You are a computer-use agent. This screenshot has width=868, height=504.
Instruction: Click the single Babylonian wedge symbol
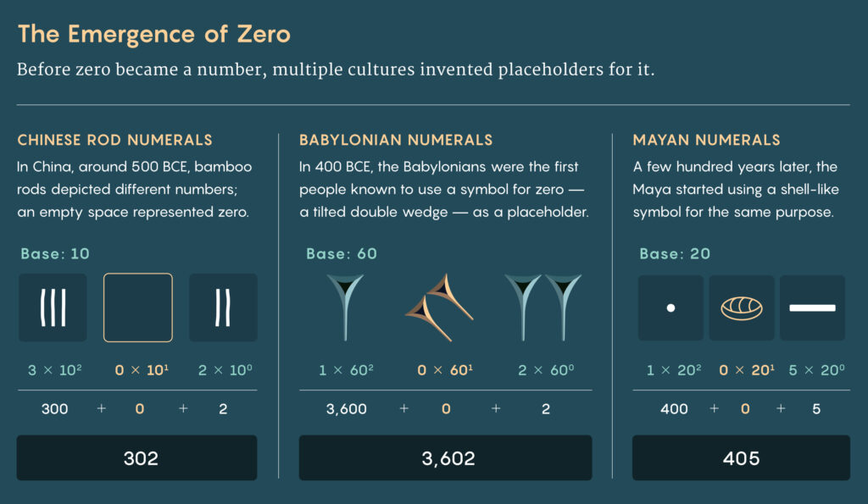tap(346, 307)
